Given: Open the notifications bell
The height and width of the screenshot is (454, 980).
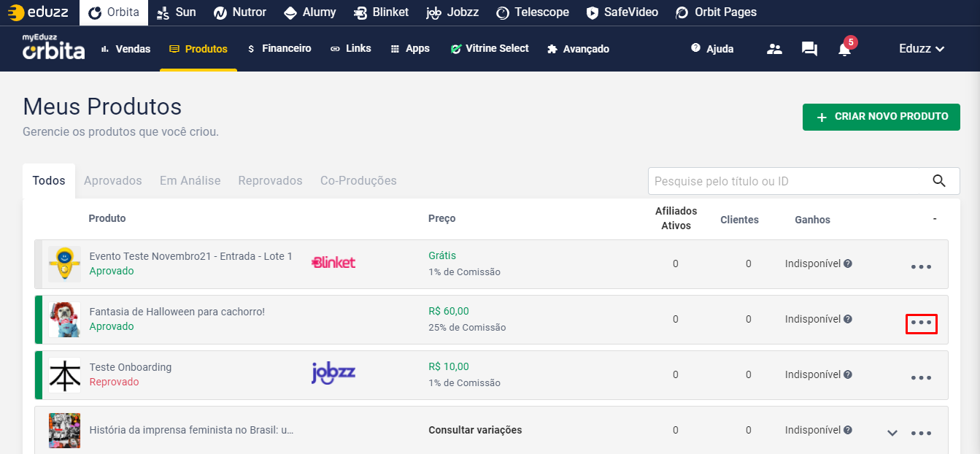Looking at the screenshot, I should pos(845,48).
